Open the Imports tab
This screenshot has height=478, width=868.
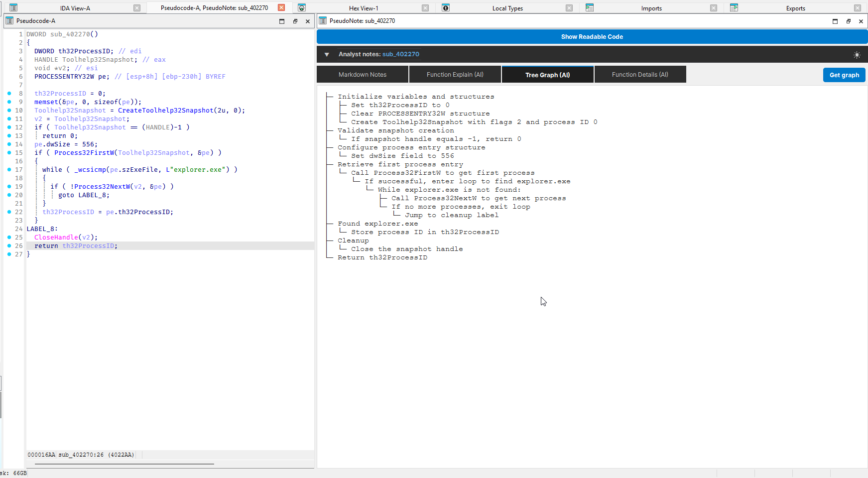click(x=651, y=8)
